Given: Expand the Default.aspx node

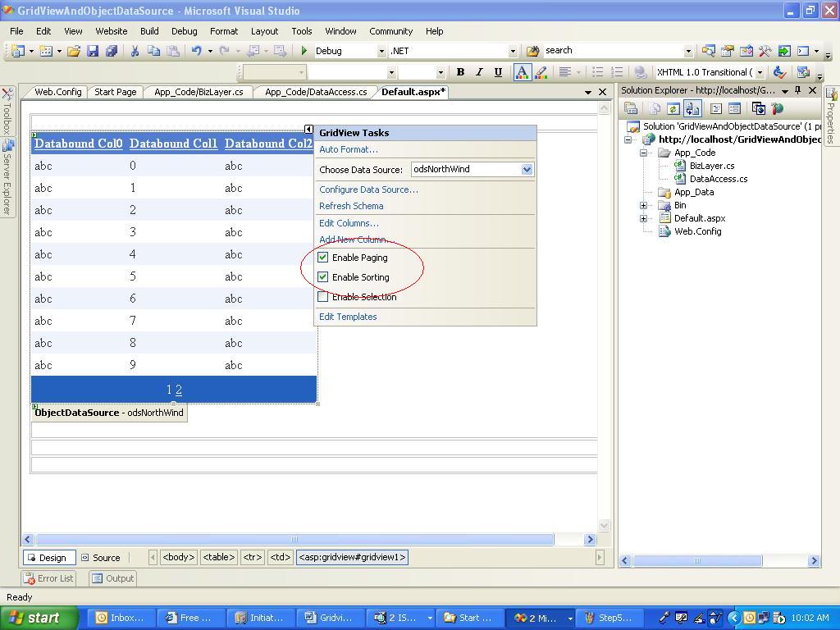Looking at the screenshot, I should point(644,218).
